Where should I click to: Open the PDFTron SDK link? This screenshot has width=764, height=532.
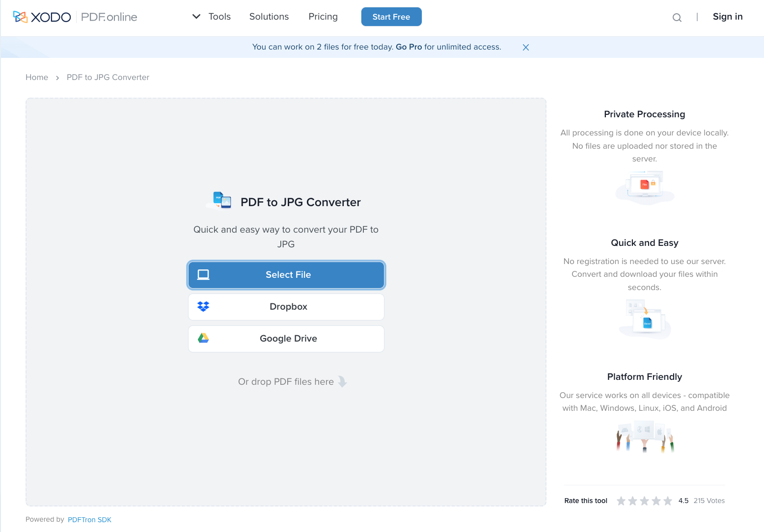point(89,520)
